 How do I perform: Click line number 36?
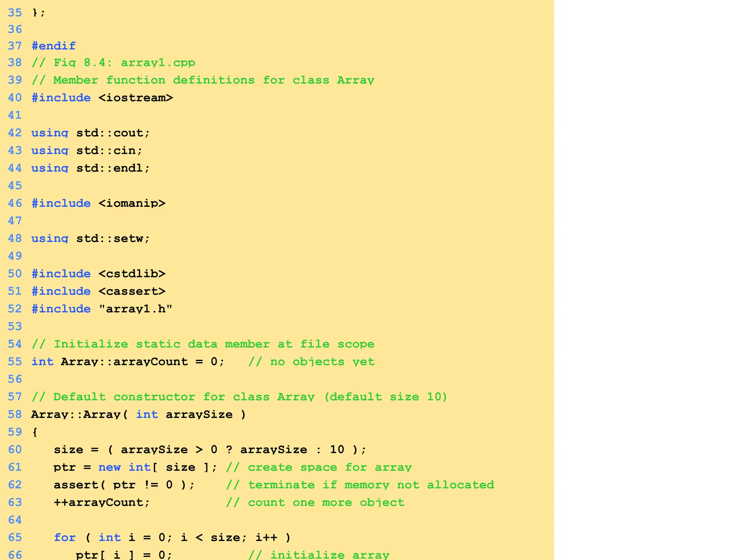click(15, 29)
